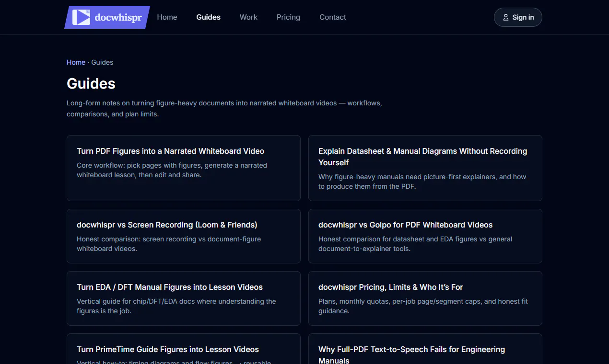
Task: Click 'Vertical guide for chip/DFT/EDA docs' description
Action: click(x=176, y=306)
